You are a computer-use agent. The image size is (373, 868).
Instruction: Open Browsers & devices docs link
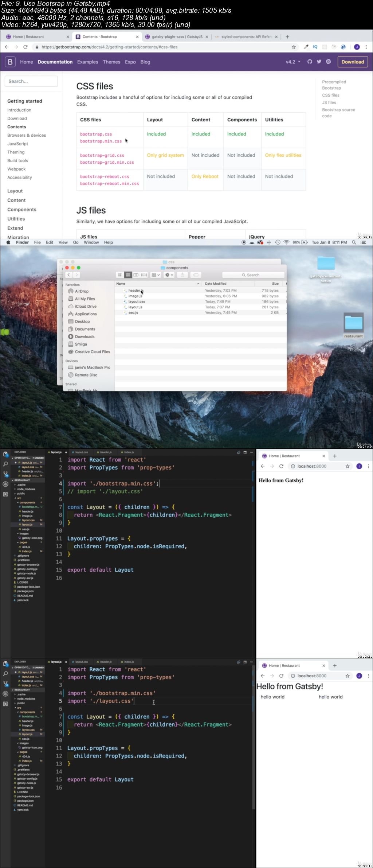[27, 135]
